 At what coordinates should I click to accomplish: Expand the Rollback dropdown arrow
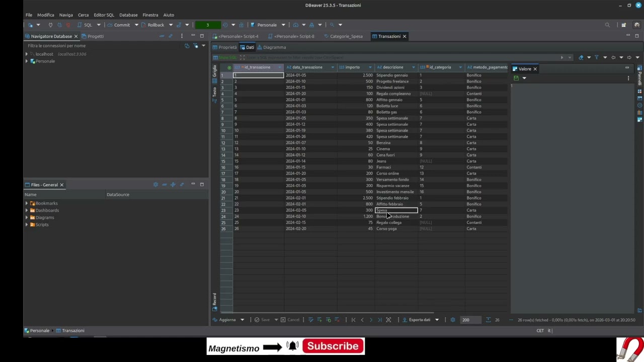[171, 25]
